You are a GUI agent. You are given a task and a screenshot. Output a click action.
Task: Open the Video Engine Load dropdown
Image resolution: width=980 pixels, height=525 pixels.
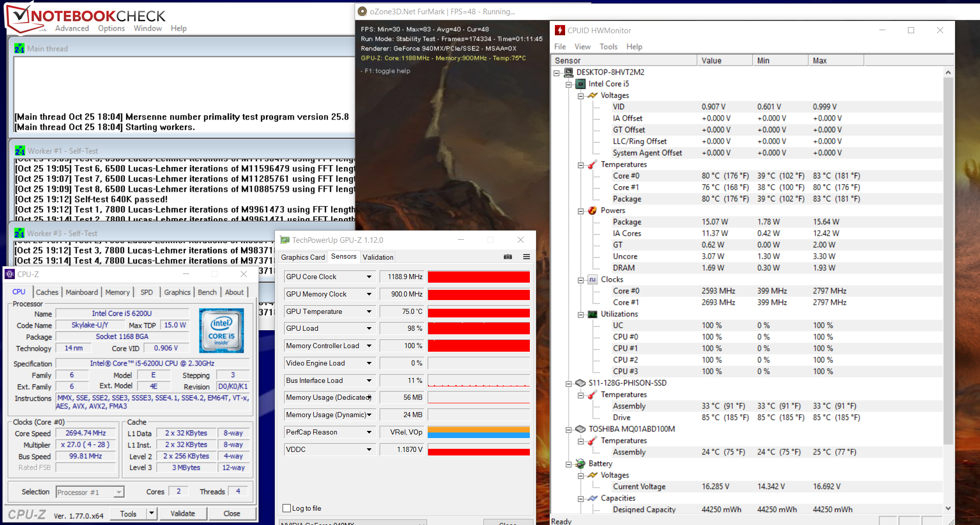[x=369, y=363]
